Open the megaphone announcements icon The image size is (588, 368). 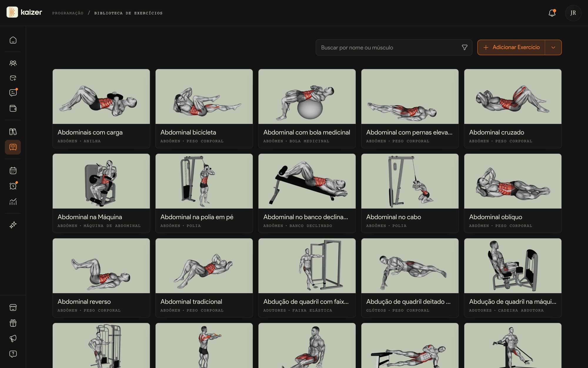(x=13, y=338)
